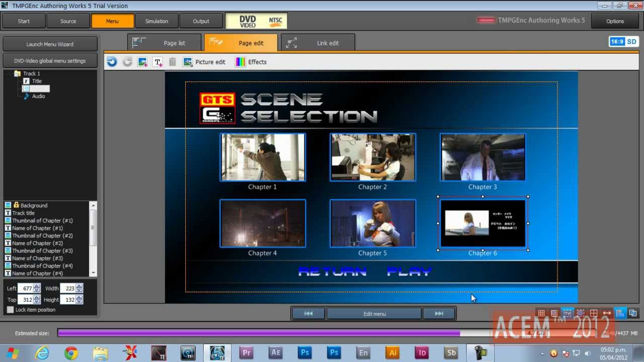Click the Redo icon in edit toolbar
The image size is (644, 362).
[x=127, y=62]
